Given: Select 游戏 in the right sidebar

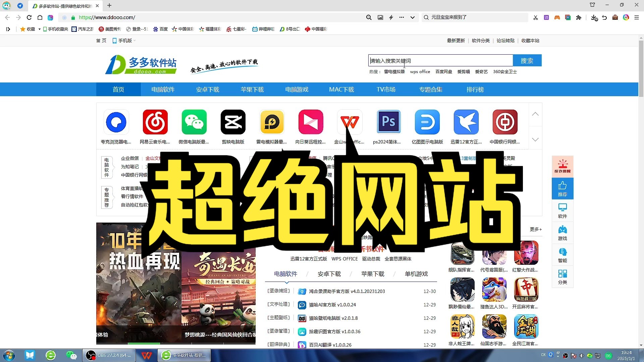Looking at the screenshot, I should [562, 233].
